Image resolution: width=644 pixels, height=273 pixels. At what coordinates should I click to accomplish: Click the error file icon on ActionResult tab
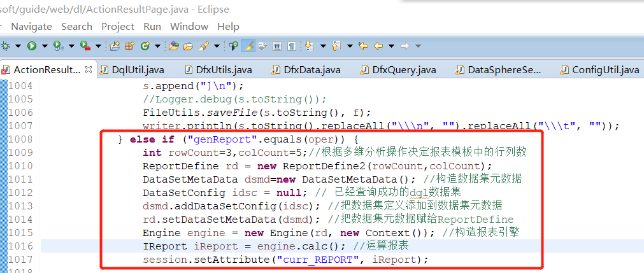click(5, 70)
